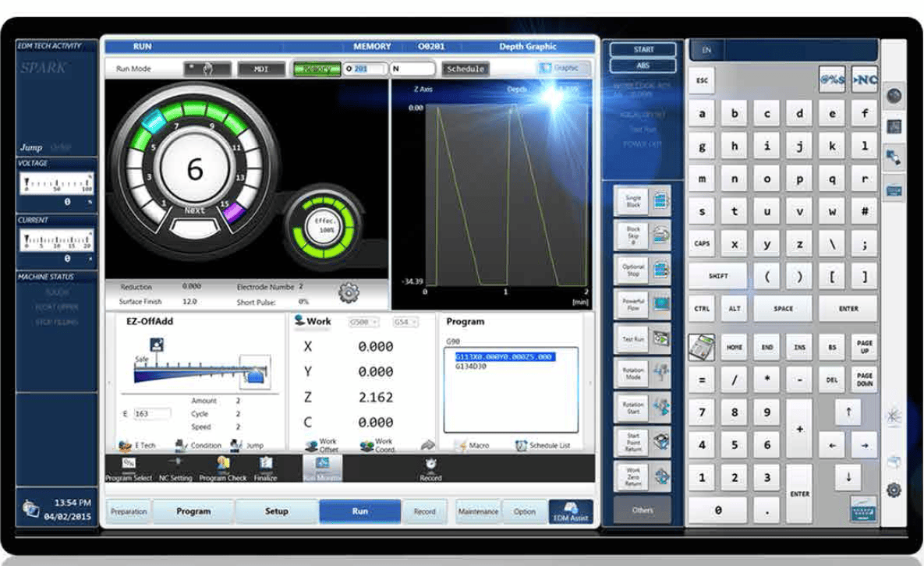Open the Program Check icon
The height and width of the screenshot is (566, 924).
(223, 469)
